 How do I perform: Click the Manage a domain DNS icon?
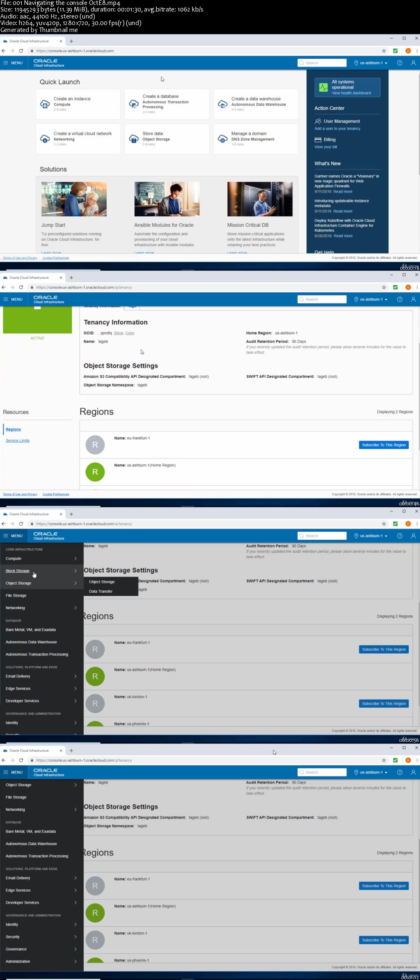[223, 139]
